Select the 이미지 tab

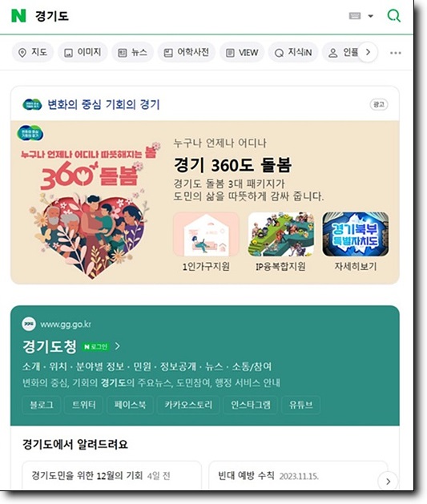click(83, 52)
